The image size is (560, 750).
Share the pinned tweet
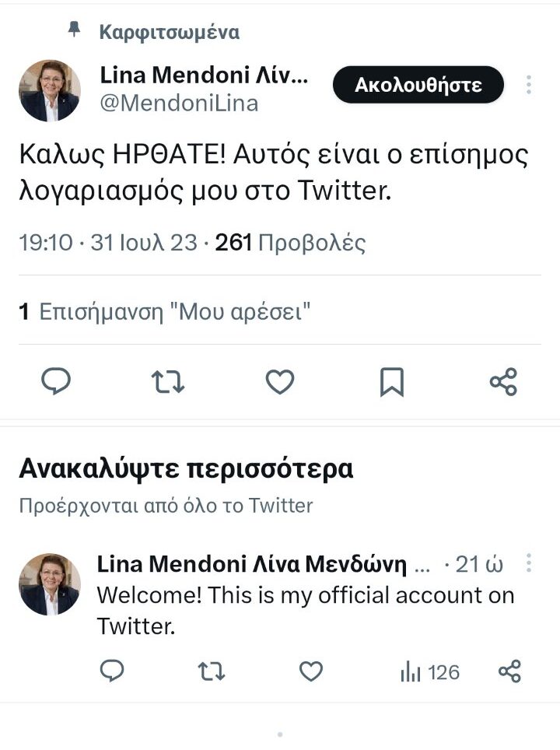(x=503, y=381)
